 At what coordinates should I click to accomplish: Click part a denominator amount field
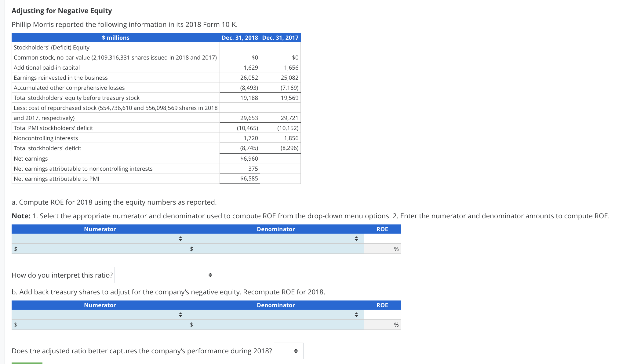276,249
